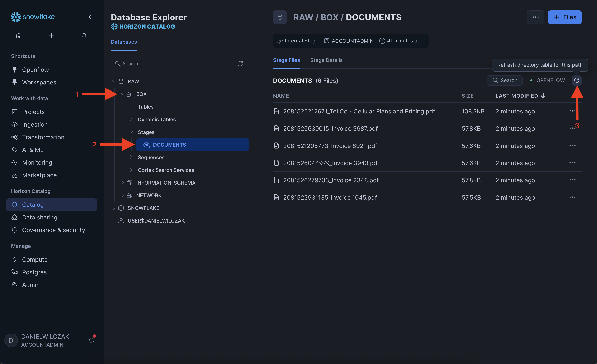Image resolution: width=597 pixels, height=364 pixels.
Task: Refresh the database explorer tree
Action: point(240,64)
